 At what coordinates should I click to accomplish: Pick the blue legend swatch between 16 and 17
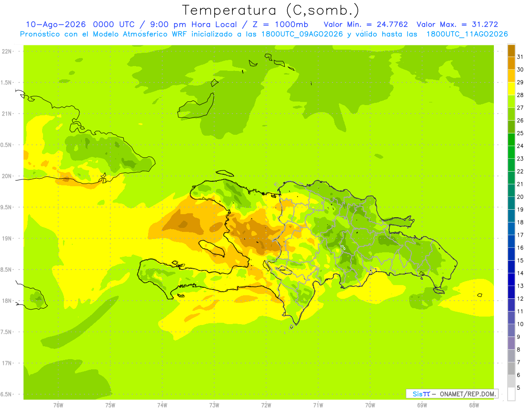tap(511, 241)
